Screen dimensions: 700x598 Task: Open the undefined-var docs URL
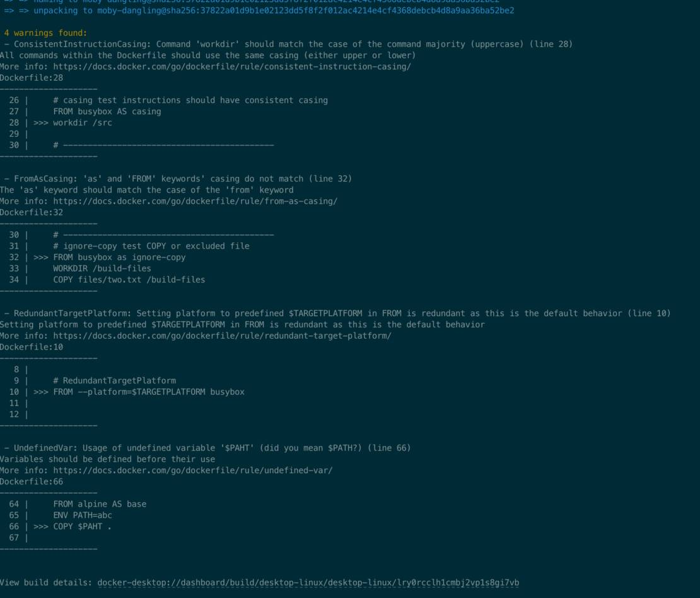coord(192,471)
